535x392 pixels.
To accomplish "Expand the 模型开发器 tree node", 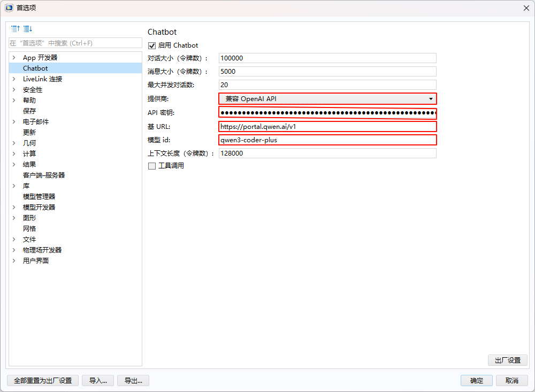I will (x=14, y=207).
